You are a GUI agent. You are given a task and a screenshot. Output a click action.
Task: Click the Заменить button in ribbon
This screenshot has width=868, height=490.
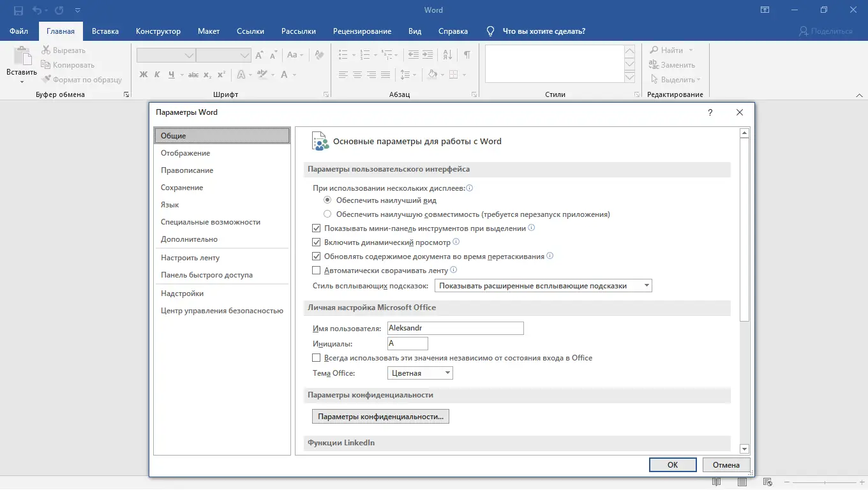(x=672, y=65)
